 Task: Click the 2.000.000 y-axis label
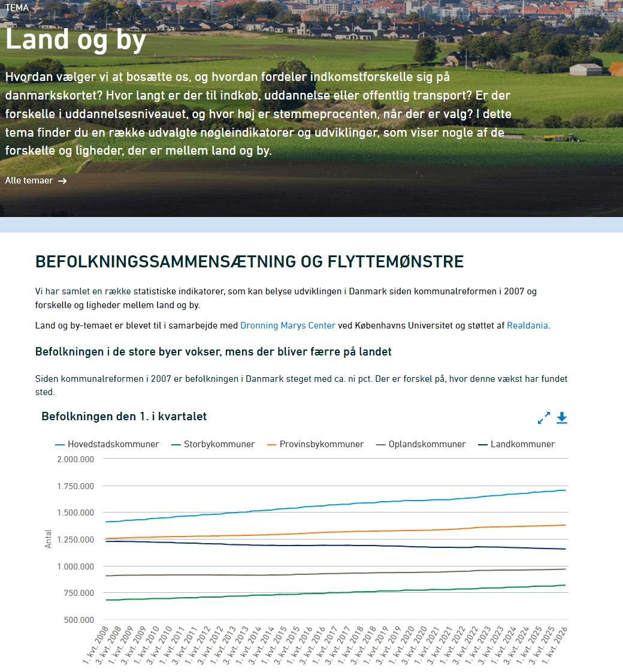[x=75, y=459]
